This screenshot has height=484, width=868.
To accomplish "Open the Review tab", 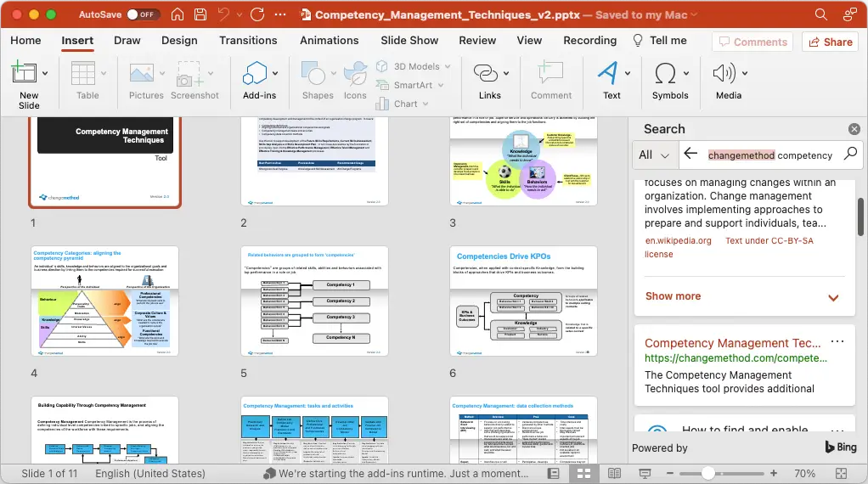I will point(477,41).
